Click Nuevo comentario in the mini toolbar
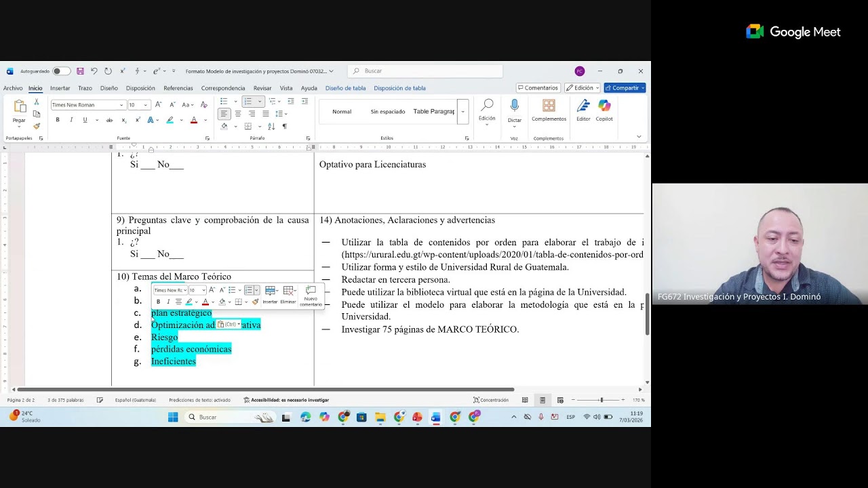Viewport: 868px width, 488px height. point(311,296)
